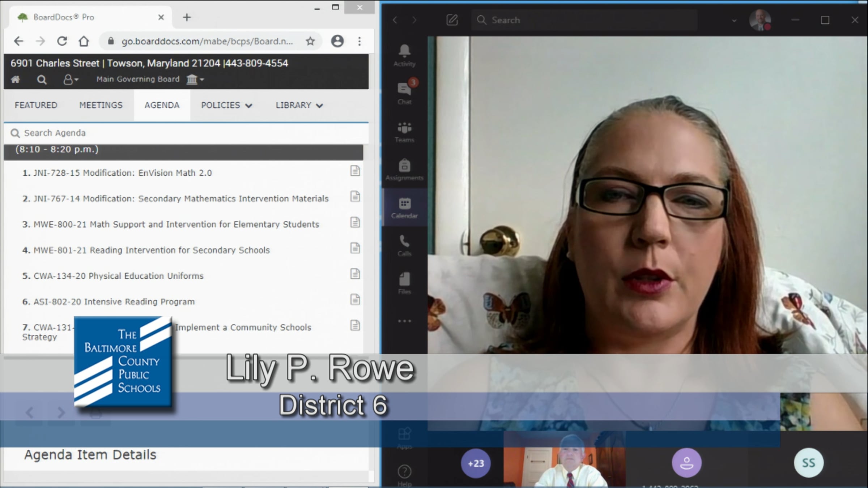This screenshot has width=868, height=488.
Task: Open agenda item JNI-728-15 EnVision Math 2.0
Action: tap(117, 173)
